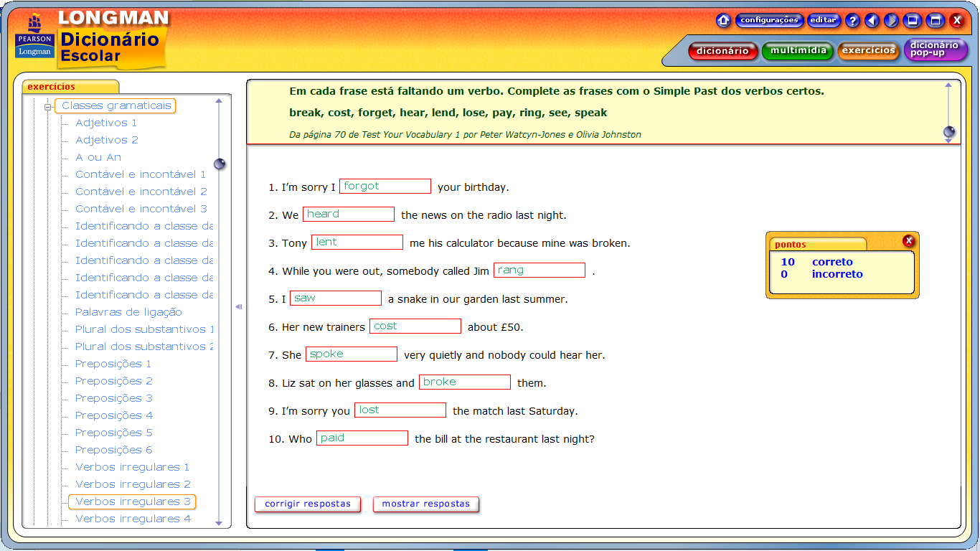Open the Verbos irregulares 4 exercise

(133, 519)
